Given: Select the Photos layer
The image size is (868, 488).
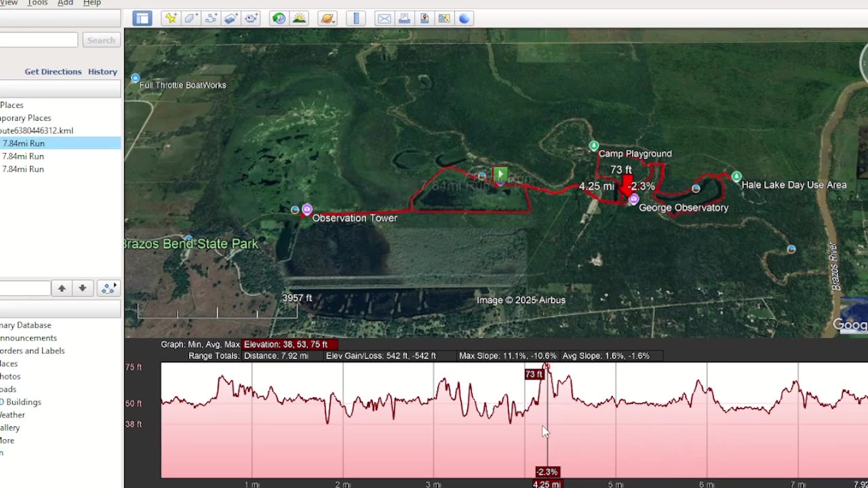Looking at the screenshot, I should click(x=10, y=376).
